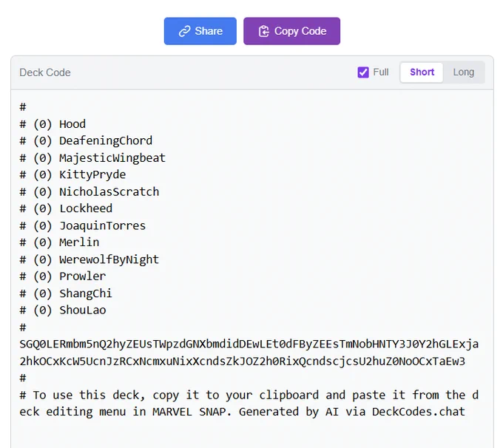Click the ShangChi card line
The width and height of the screenshot is (503, 448).
click(x=66, y=293)
